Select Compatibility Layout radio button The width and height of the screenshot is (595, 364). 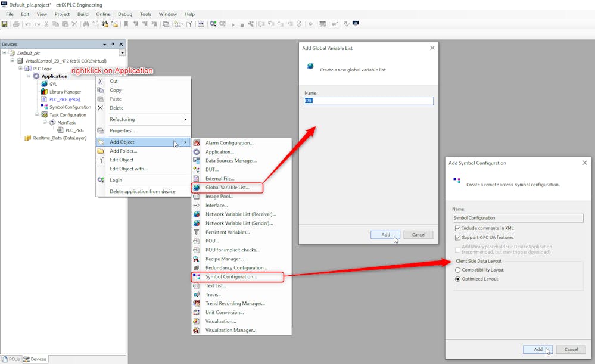pyautogui.click(x=457, y=270)
